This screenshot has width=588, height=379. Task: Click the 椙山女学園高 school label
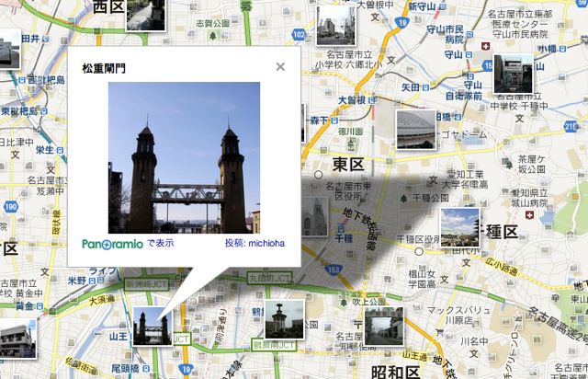point(422,279)
